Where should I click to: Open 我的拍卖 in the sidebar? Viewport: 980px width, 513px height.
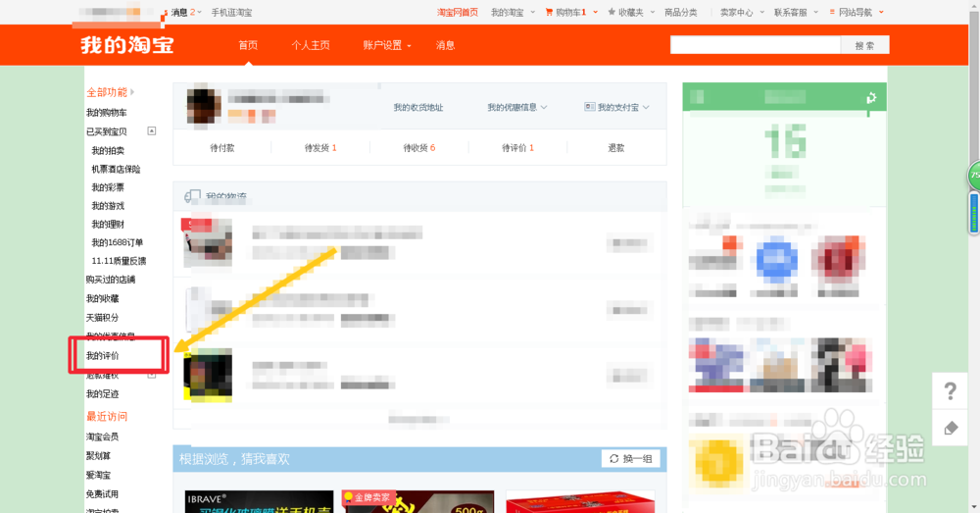[x=108, y=150]
